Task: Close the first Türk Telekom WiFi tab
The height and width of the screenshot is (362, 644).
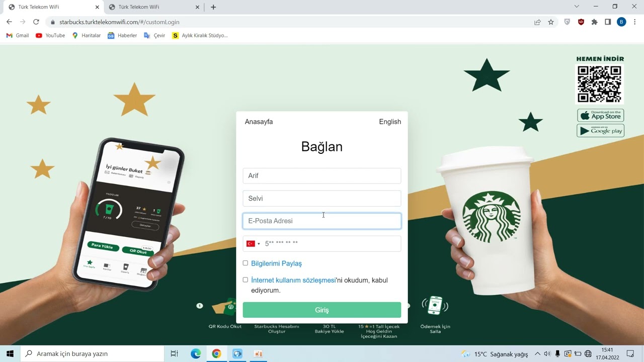Action: 97,7
